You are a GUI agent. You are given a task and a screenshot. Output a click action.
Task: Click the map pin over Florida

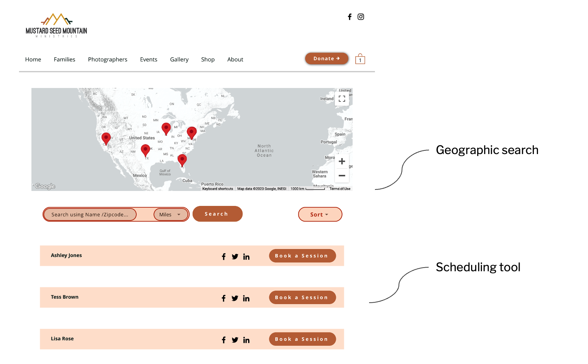(182, 160)
